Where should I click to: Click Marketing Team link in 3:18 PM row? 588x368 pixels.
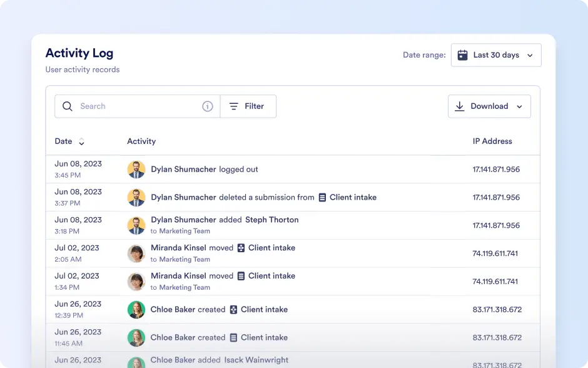click(x=185, y=231)
